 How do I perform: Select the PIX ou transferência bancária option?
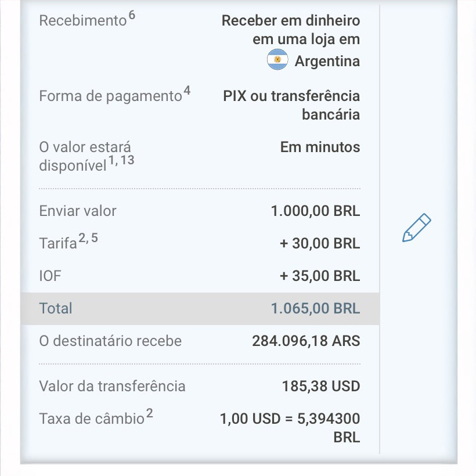pyautogui.click(x=291, y=105)
